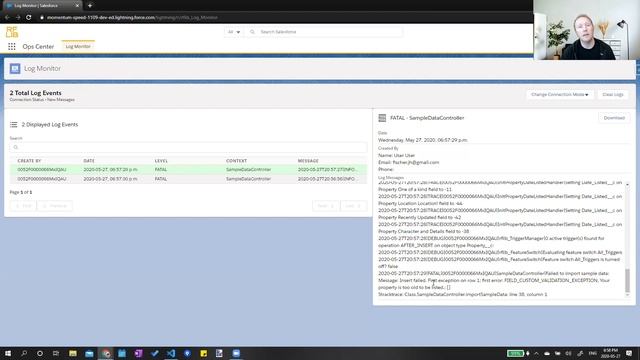The height and width of the screenshot is (360, 640).
Task: Click the DATE column header
Action: pos(89,161)
